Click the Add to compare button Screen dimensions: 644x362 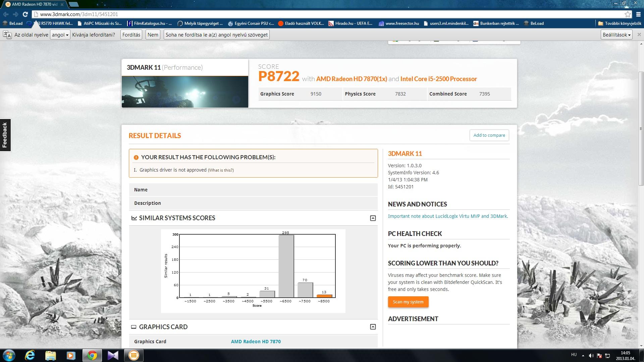(489, 135)
